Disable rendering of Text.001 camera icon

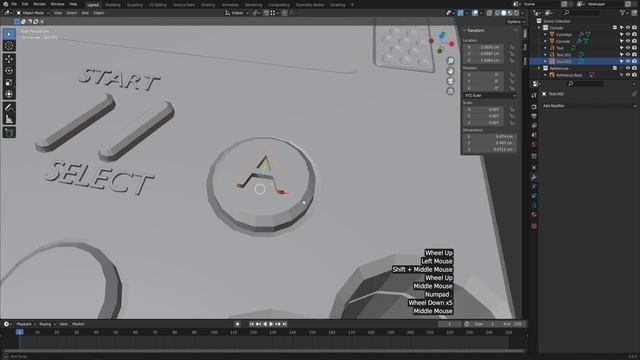click(x=634, y=55)
